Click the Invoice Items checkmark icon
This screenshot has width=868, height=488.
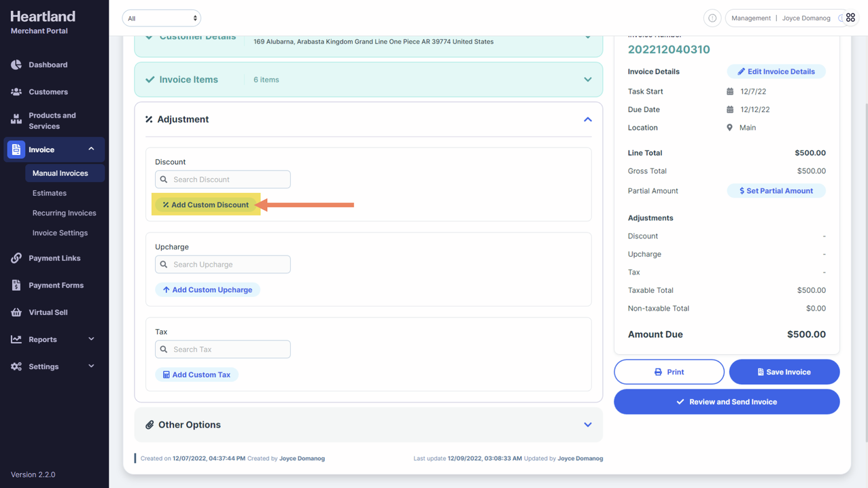click(x=150, y=80)
